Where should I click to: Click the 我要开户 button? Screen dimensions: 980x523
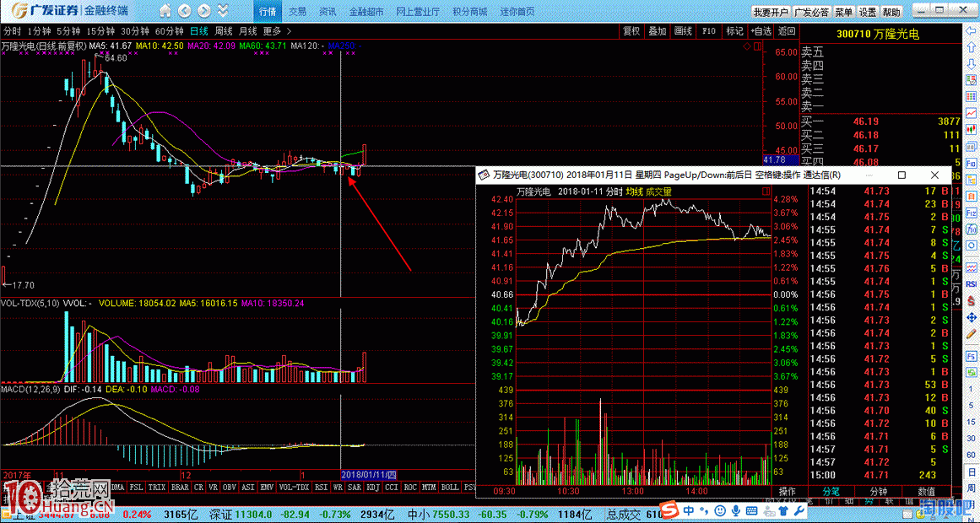(771, 12)
